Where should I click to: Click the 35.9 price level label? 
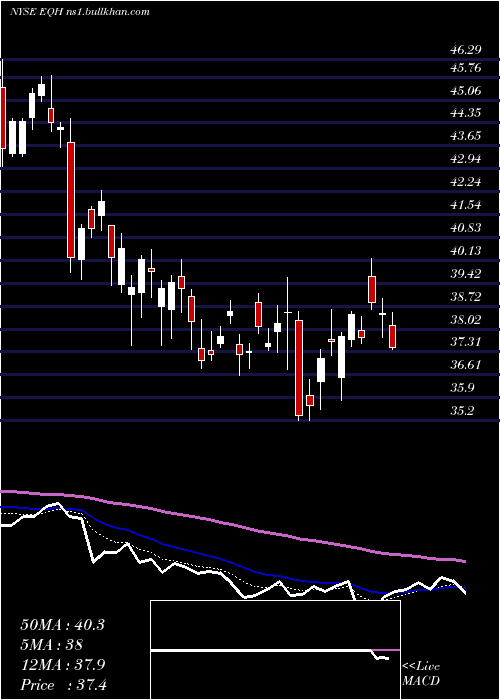462,388
